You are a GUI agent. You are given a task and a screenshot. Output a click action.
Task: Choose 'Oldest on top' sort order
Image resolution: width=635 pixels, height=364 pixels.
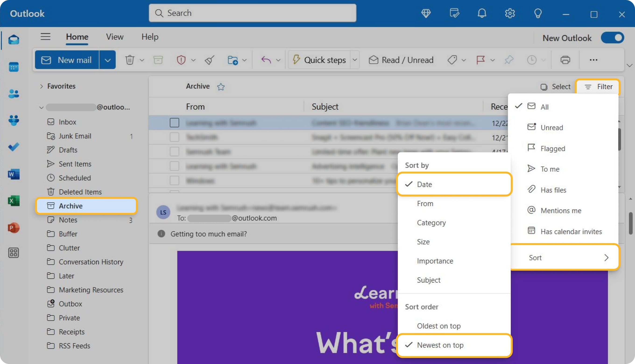[x=439, y=326]
